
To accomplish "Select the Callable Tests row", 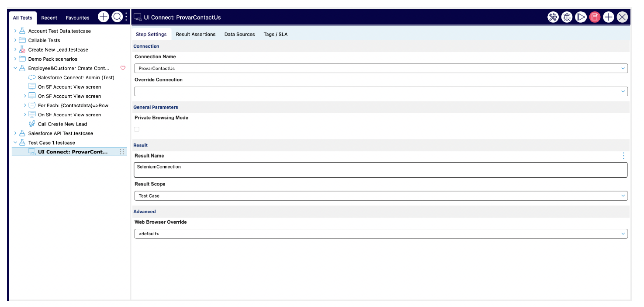I will (44, 40).
